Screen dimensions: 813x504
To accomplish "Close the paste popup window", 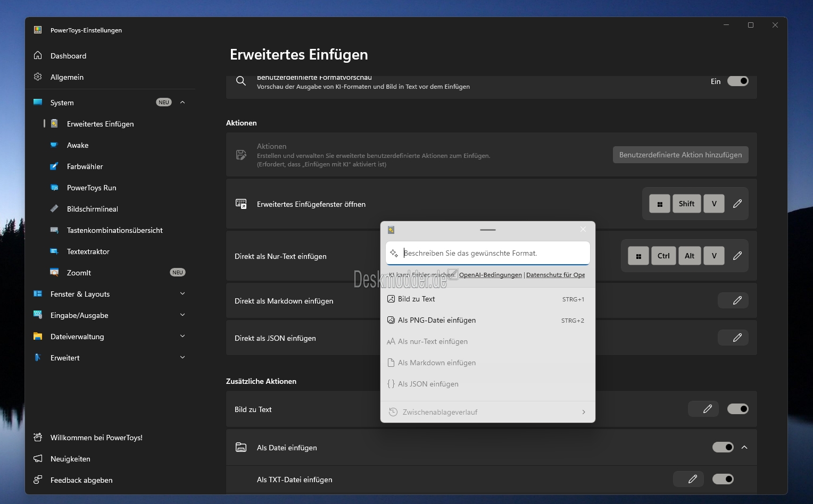I will coord(583,229).
